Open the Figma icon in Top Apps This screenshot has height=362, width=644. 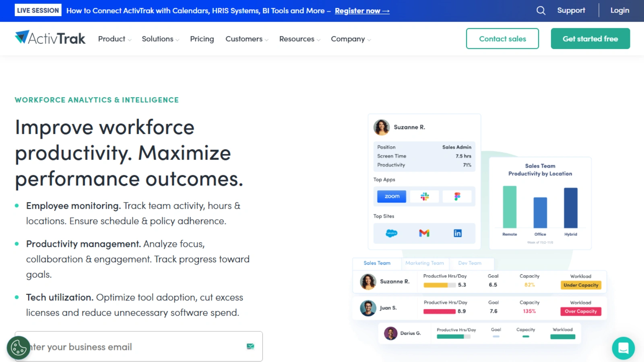click(x=458, y=196)
